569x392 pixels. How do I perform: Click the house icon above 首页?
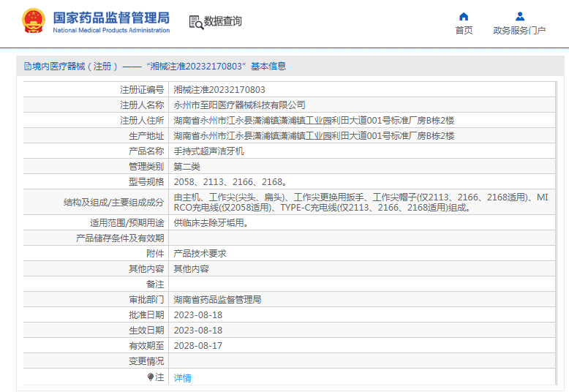464,16
